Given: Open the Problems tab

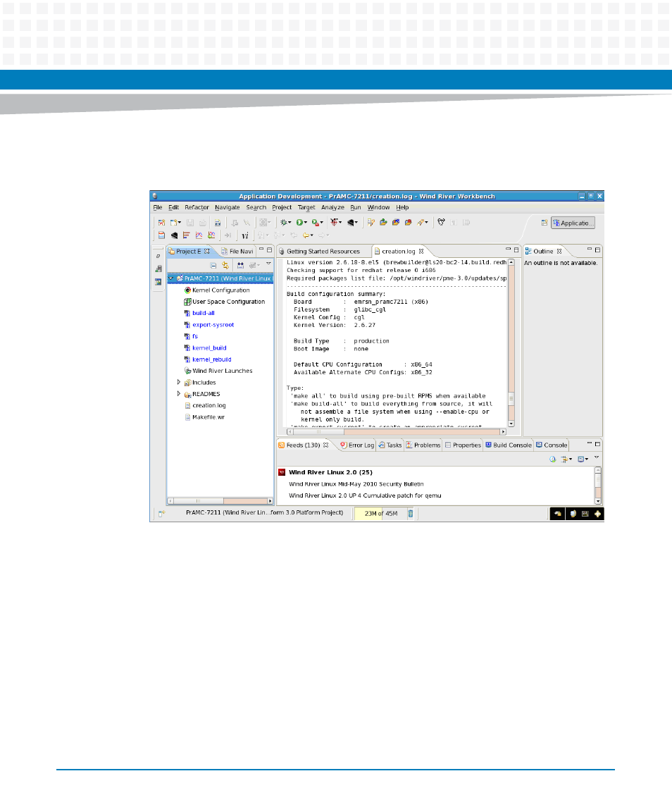Looking at the screenshot, I should pos(423,445).
